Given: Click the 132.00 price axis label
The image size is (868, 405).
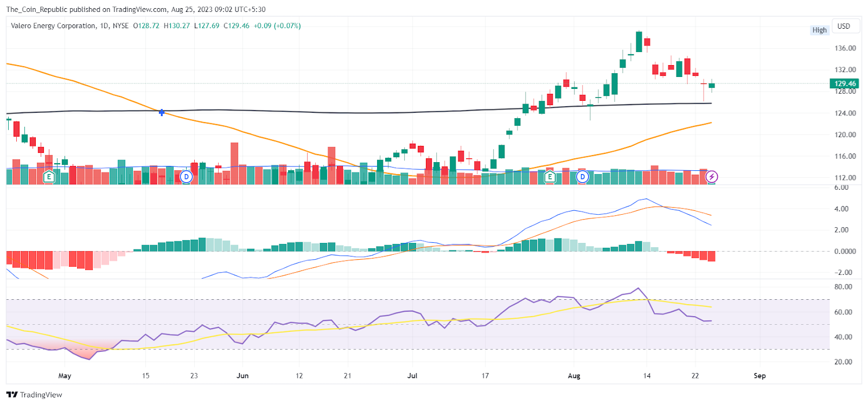Looking at the screenshot, I should click(845, 70).
